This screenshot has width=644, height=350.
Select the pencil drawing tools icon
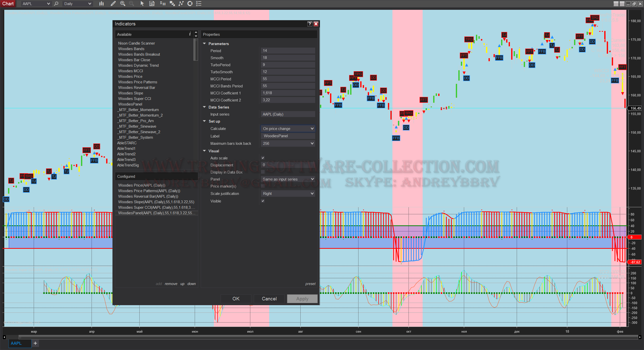(113, 4)
